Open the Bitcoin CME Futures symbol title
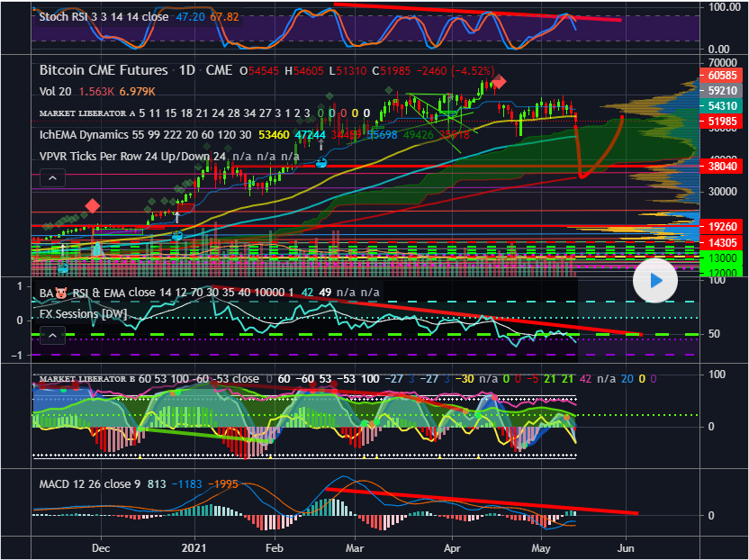The height and width of the screenshot is (560, 749). coord(103,70)
